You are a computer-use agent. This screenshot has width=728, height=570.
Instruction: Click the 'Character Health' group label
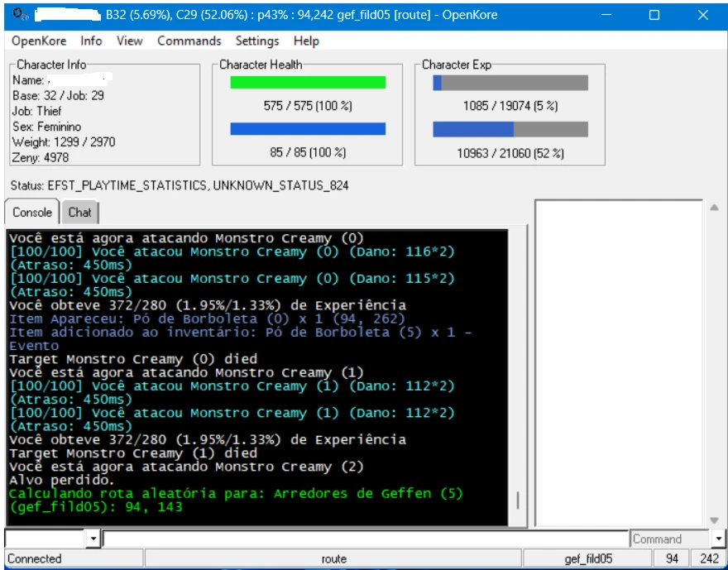pos(261,65)
